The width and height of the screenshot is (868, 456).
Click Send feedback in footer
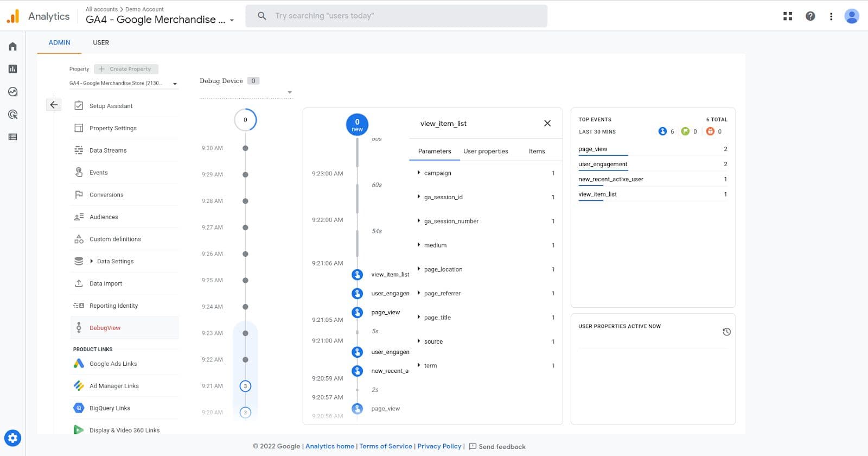(x=497, y=446)
